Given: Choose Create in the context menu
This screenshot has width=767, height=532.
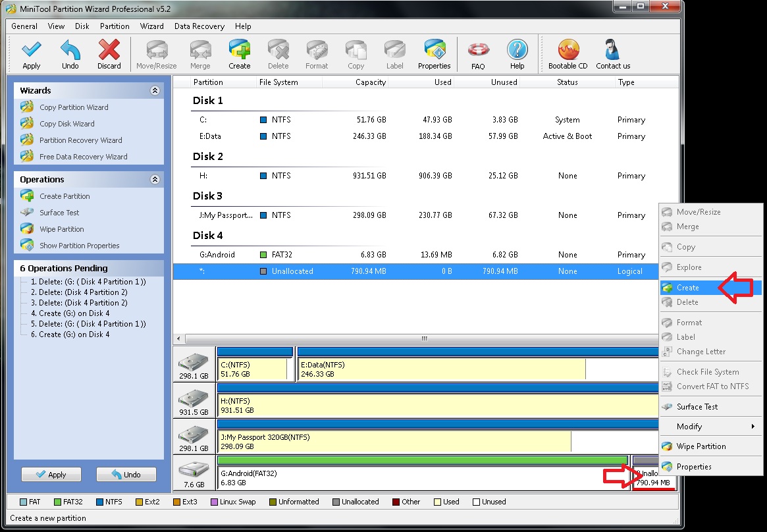Looking at the screenshot, I should [710, 288].
